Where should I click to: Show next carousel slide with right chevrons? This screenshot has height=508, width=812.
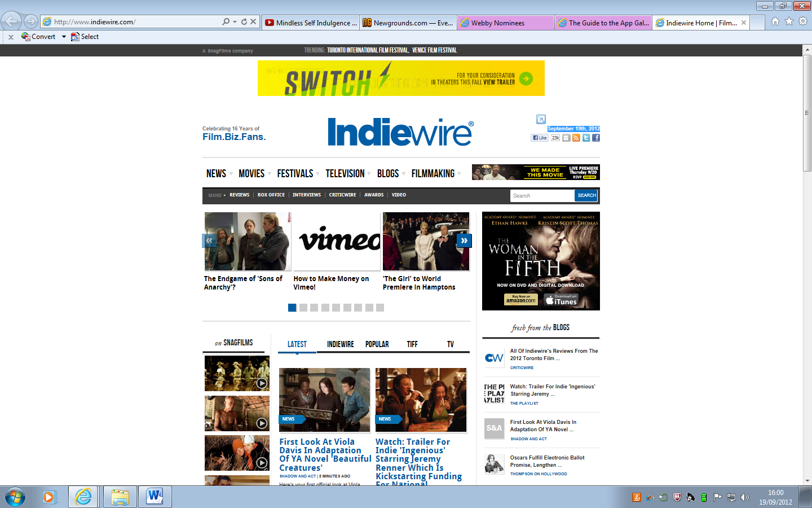pyautogui.click(x=464, y=240)
